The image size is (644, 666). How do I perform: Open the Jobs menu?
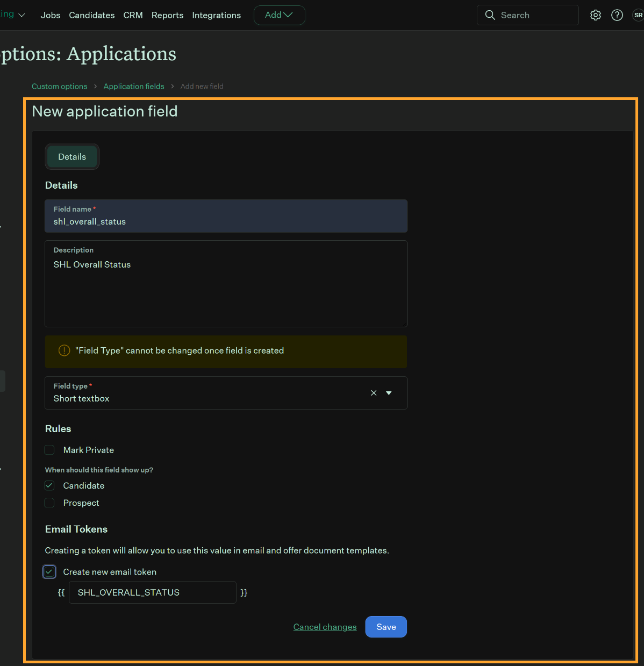point(51,15)
